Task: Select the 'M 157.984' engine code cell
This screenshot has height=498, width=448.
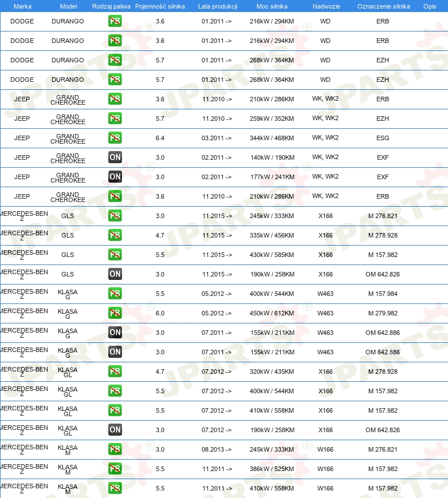Action: pos(383,294)
